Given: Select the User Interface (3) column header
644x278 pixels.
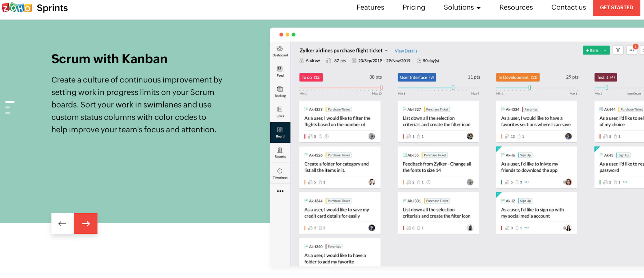Looking at the screenshot, I should pyautogui.click(x=417, y=77).
